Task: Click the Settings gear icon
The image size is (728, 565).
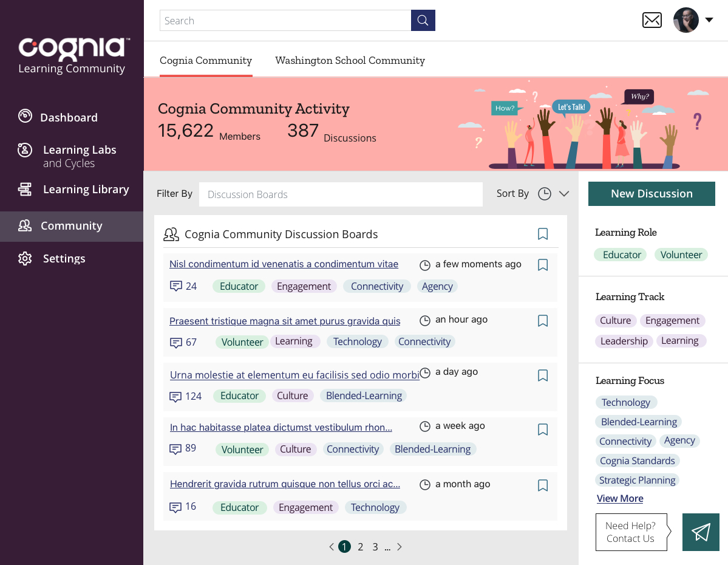Action: pos(25,258)
